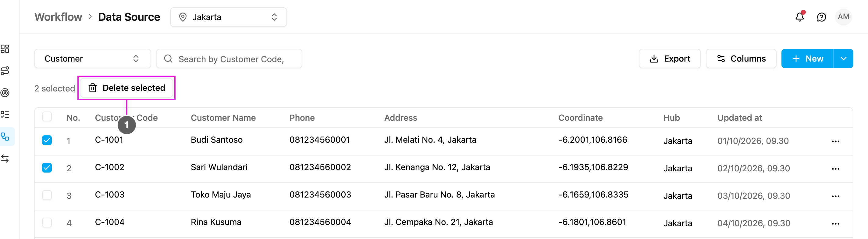This screenshot has width=868, height=239.
Task: Open the Jakarta location dropdown
Action: pyautogui.click(x=229, y=17)
